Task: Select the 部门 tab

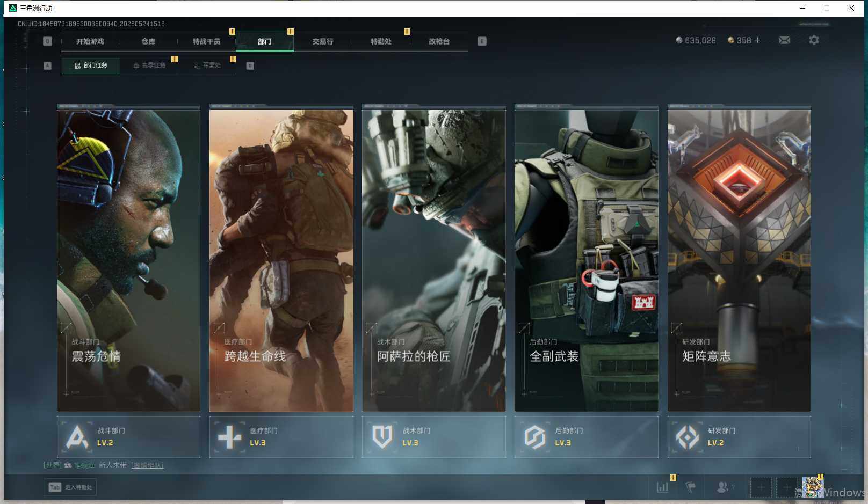Action: [264, 41]
